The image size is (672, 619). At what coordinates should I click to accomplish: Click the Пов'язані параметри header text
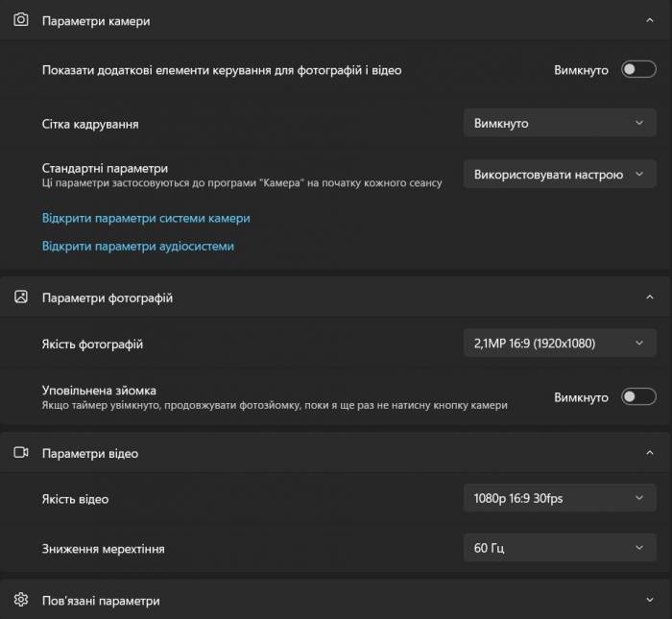point(101,601)
